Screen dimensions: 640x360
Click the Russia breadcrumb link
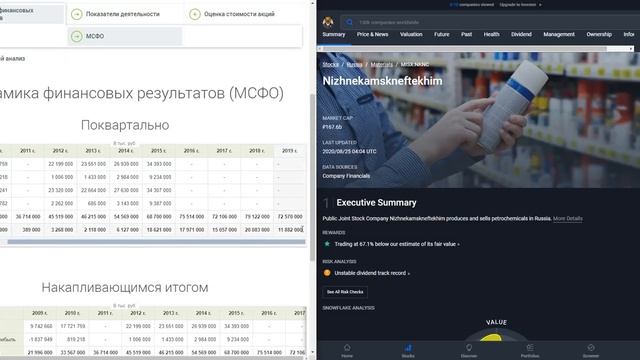pos(354,64)
